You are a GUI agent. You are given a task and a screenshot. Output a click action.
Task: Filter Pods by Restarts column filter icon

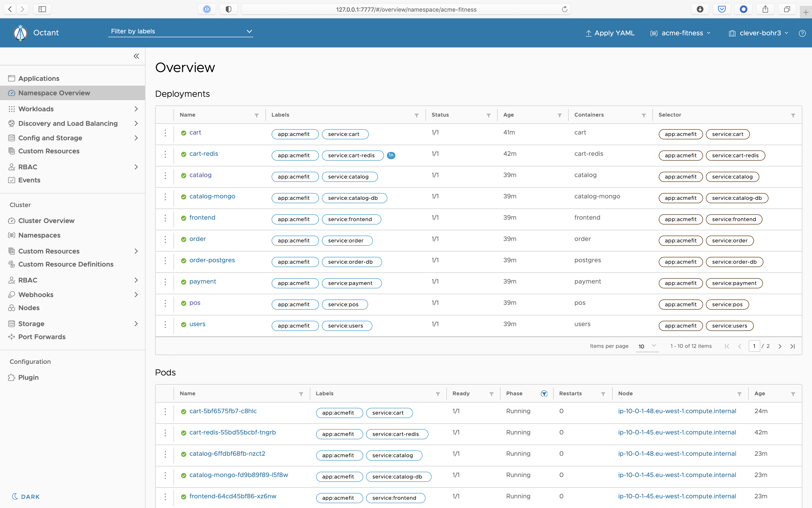(x=603, y=394)
